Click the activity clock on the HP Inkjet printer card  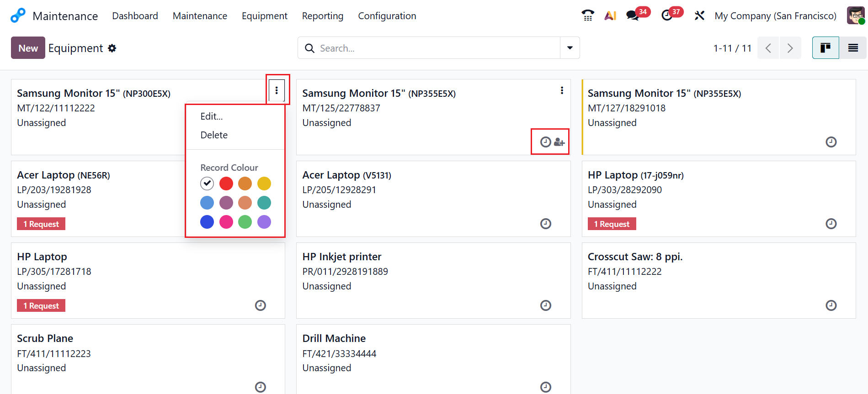click(x=545, y=305)
